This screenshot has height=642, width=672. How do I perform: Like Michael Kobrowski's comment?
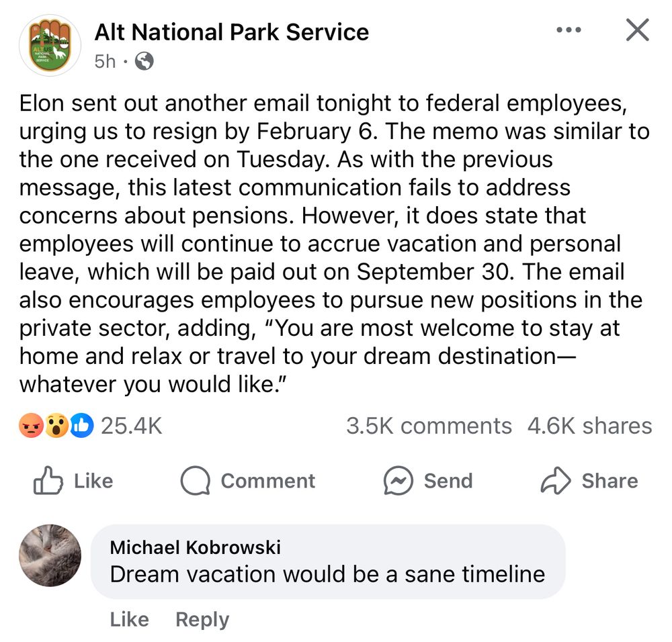pos(129,619)
